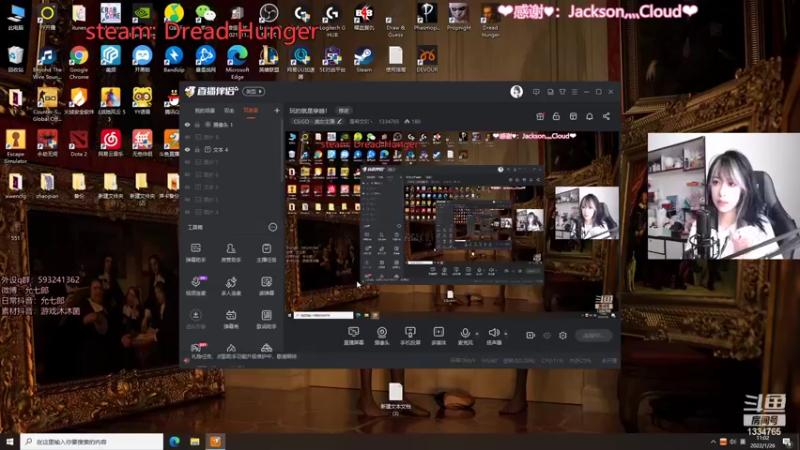Open the user avatar in streaming app
The width and height of the screenshot is (800, 450).
pos(516,92)
